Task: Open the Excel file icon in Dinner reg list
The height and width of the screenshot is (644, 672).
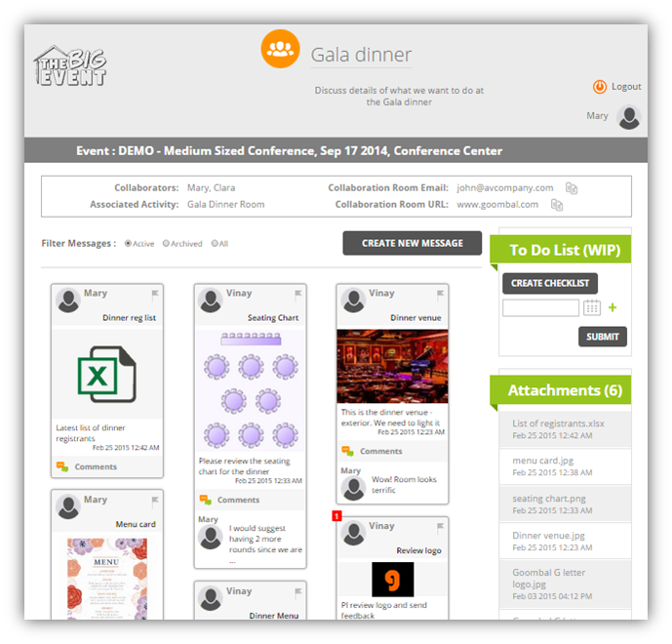Action: pos(106,374)
